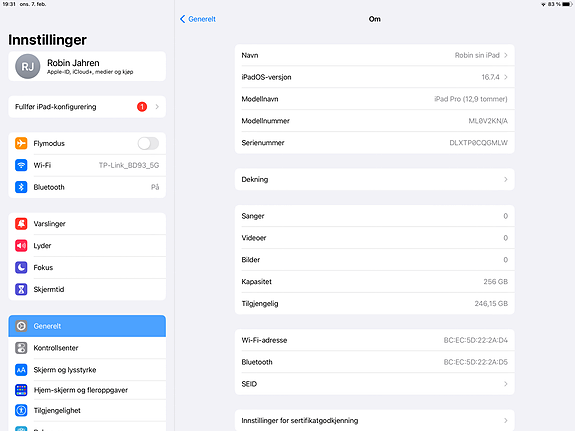This screenshot has width=575, height=431.
Task: Open Robin Jahren Apple-ID account
Action: click(87, 66)
